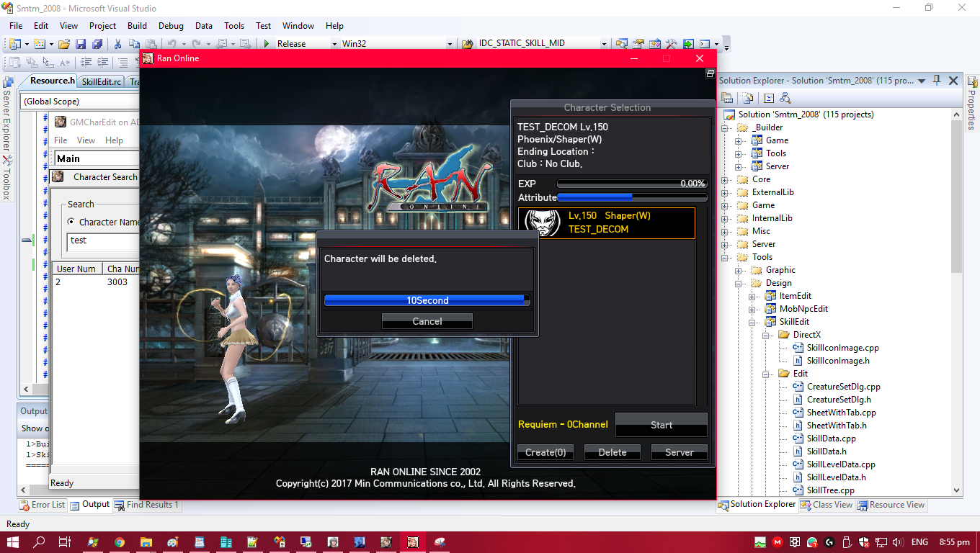
Task: Click the Redo arrow icon
Action: 197,44
